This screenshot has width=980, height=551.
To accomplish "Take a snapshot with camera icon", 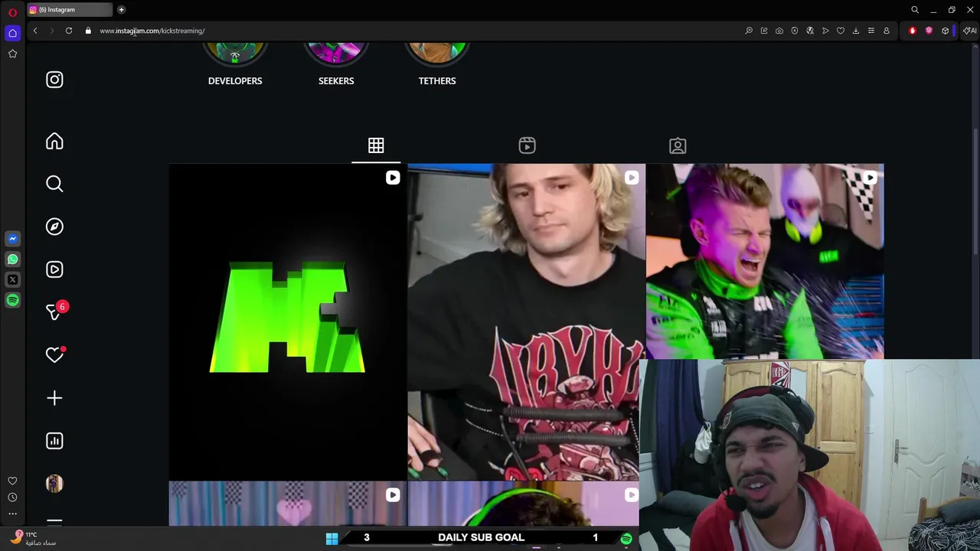I will (x=779, y=31).
